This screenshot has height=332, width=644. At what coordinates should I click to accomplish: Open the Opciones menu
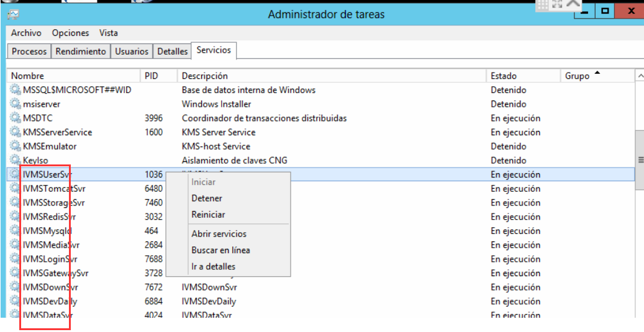[x=71, y=33]
